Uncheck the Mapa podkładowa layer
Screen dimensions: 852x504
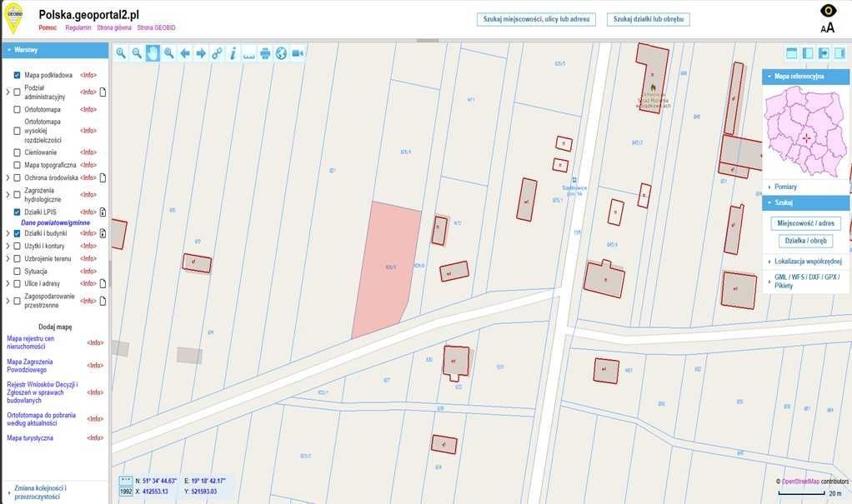point(17,75)
